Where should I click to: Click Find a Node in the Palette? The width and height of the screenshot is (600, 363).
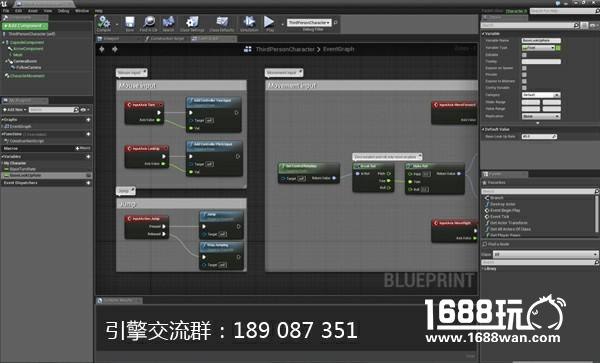tap(498, 244)
